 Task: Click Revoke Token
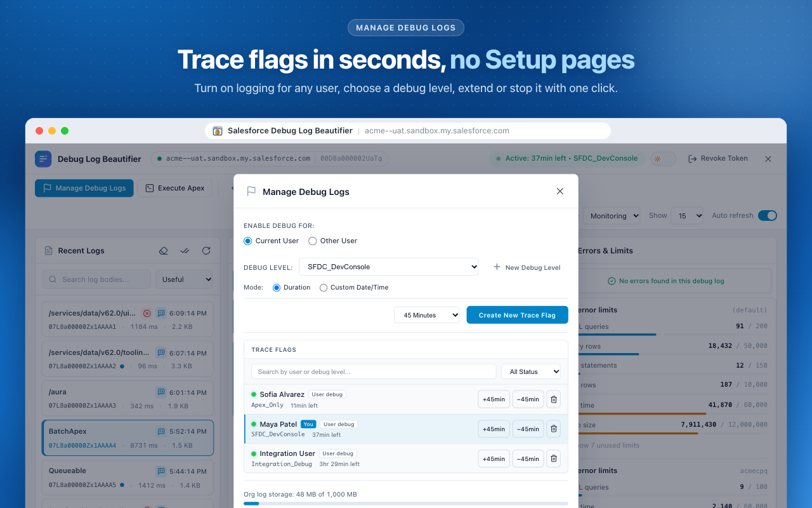(718, 159)
